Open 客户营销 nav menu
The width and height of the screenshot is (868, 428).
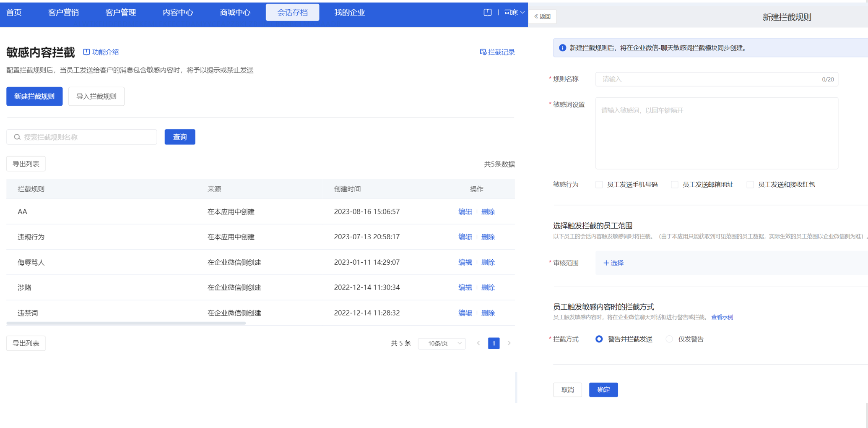point(63,13)
